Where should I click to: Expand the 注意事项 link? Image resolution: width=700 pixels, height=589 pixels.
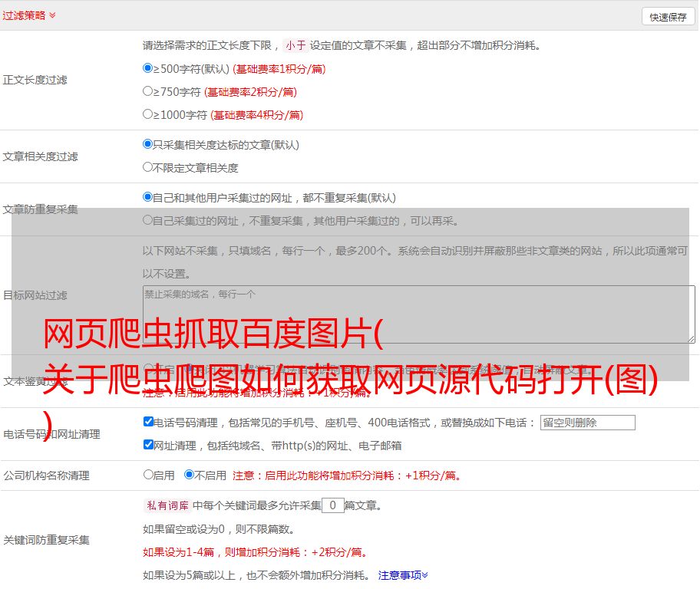point(403,575)
